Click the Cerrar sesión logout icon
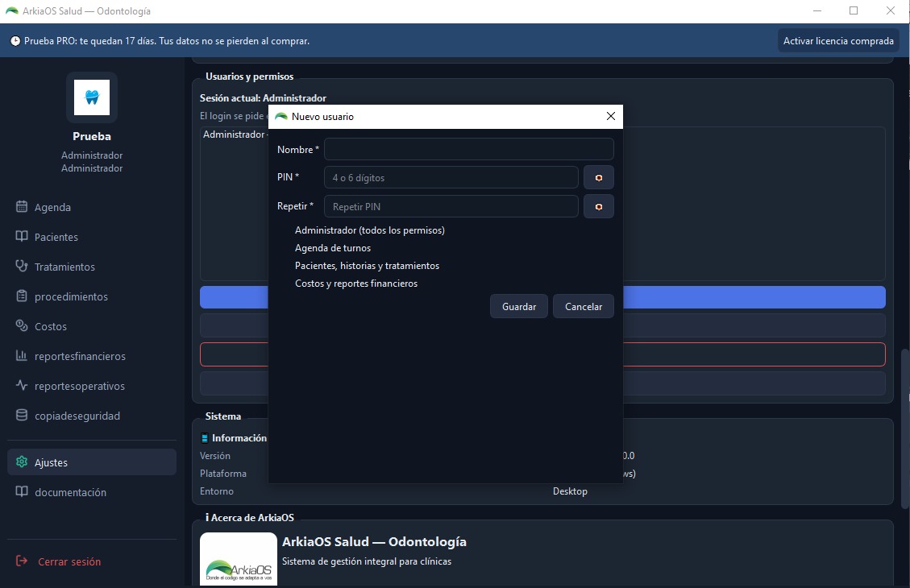The image size is (910, 588). (22, 561)
